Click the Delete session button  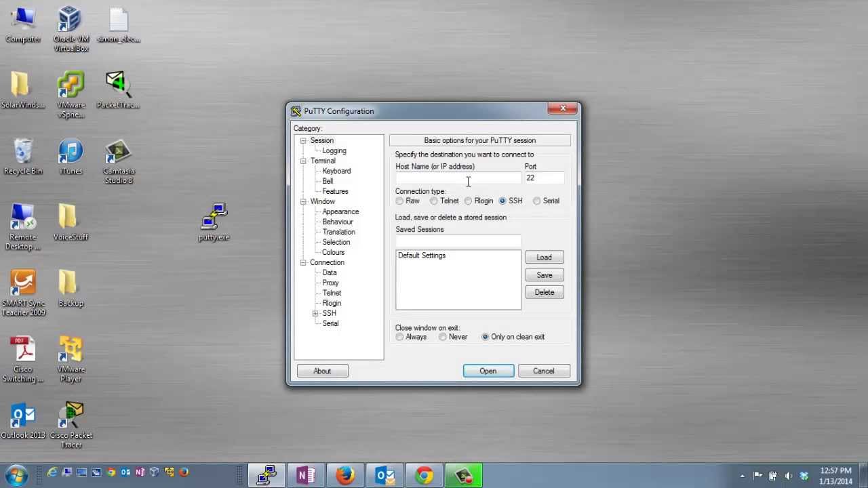pyautogui.click(x=545, y=292)
